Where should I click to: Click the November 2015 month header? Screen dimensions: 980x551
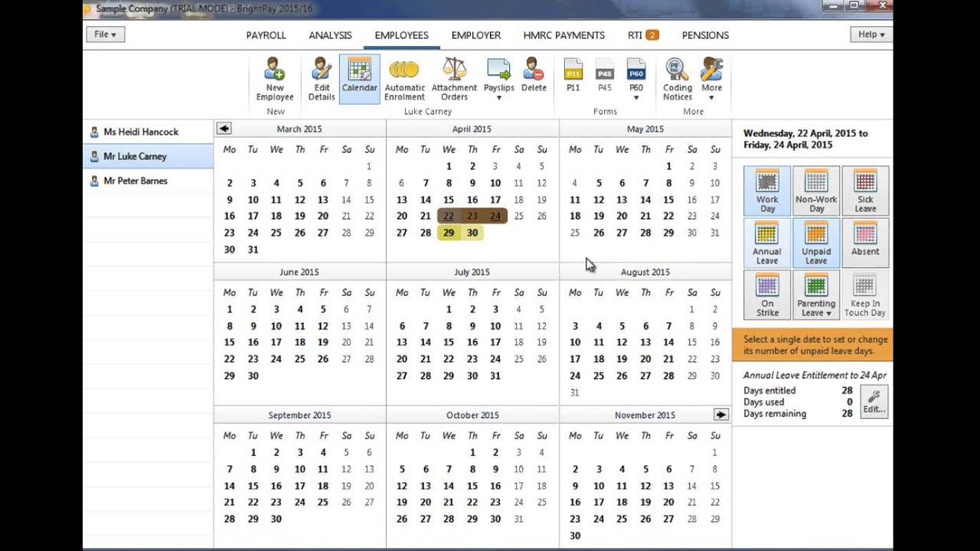pyautogui.click(x=645, y=415)
